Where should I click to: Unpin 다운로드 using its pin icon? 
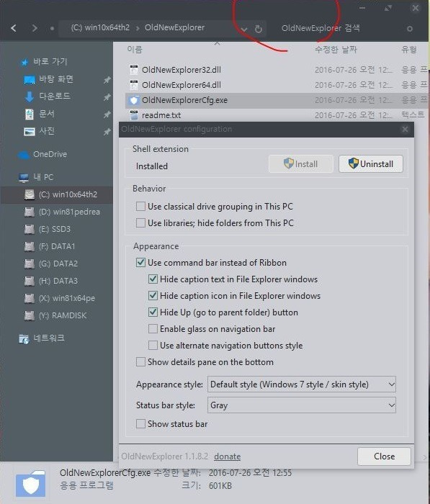click(107, 97)
